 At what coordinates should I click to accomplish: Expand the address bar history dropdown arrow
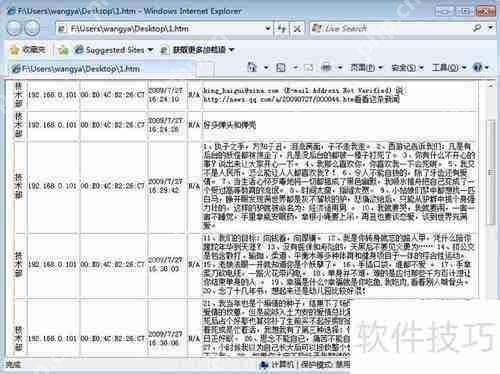click(x=268, y=29)
